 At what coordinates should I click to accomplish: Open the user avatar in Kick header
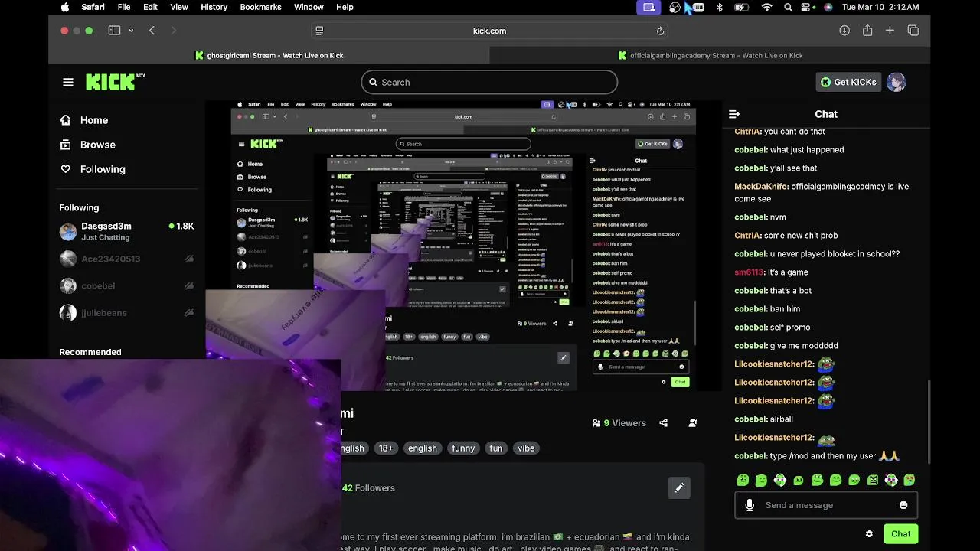pyautogui.click(x=896, y=82)
